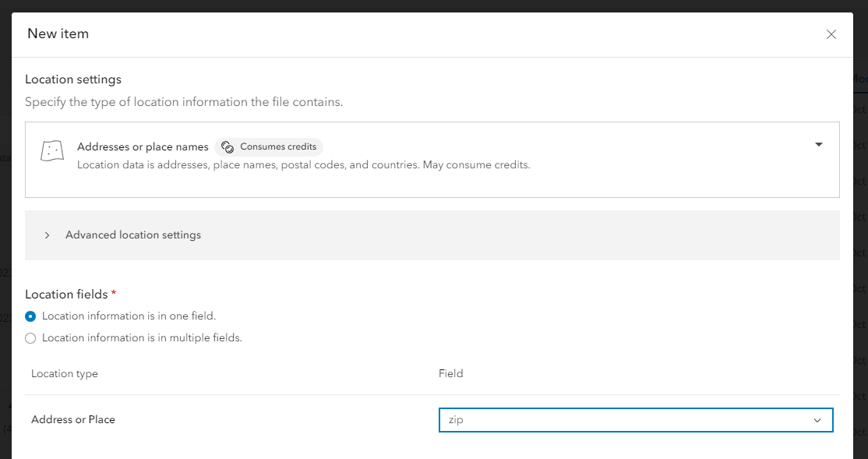Click 'Location information is in multiple fields' text
The height and width of the screenshot is (459, 868).
point(142,338)
